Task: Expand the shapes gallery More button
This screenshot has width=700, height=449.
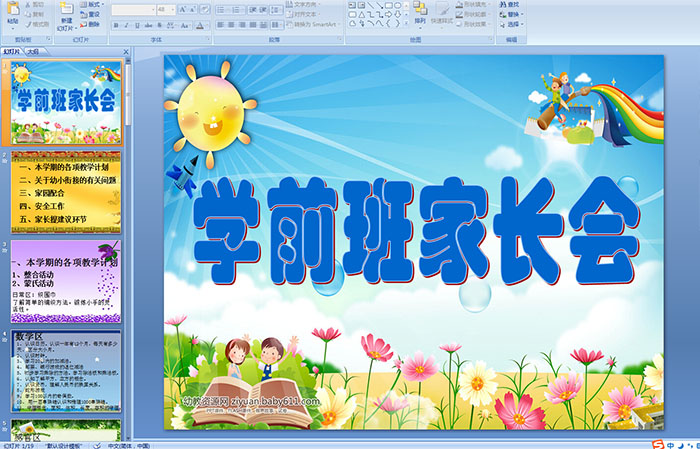Action: click(x=406, y=24)
